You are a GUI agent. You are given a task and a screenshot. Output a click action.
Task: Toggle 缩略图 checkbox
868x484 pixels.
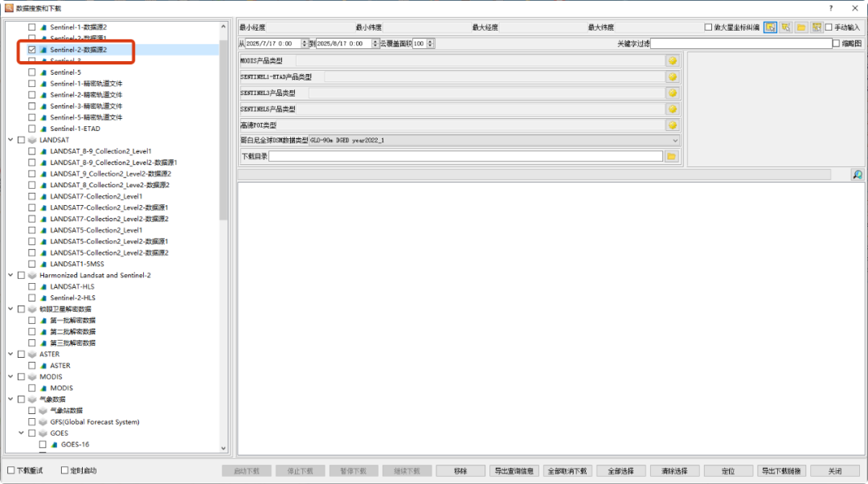[x=836, y=43]
